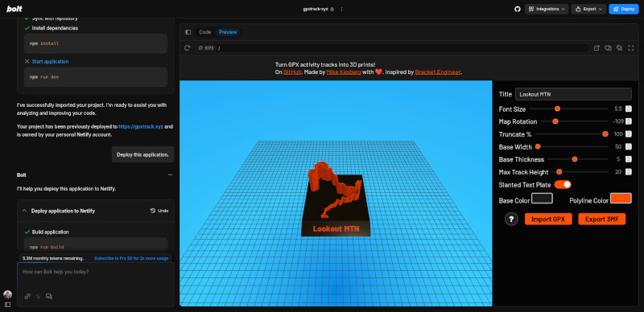The height and width of the screenshot is (312, 644).
Task: Click the npm run dev code block
Action: [x=96, y=76]
